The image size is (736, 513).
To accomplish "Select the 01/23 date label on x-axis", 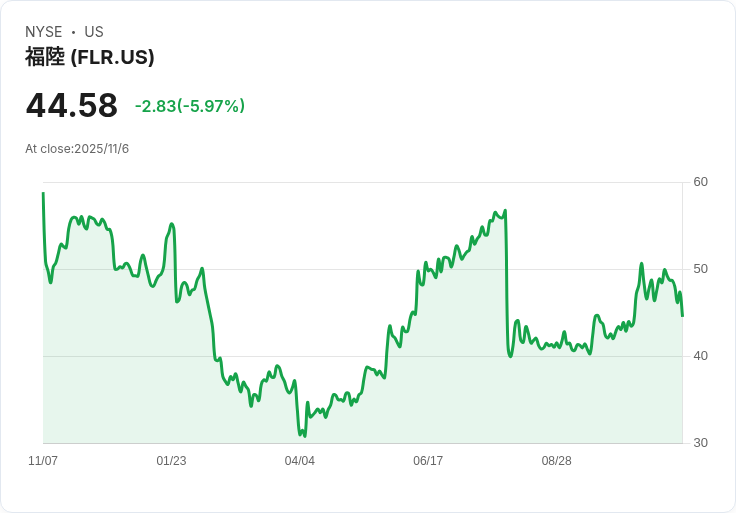I will click(x=171, y=461).
